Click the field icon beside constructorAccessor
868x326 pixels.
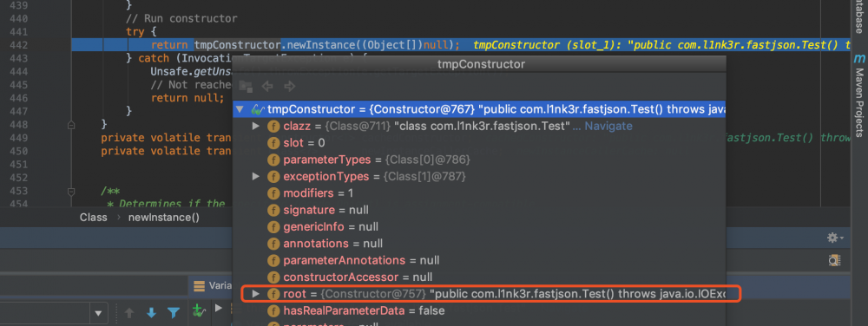273,277
